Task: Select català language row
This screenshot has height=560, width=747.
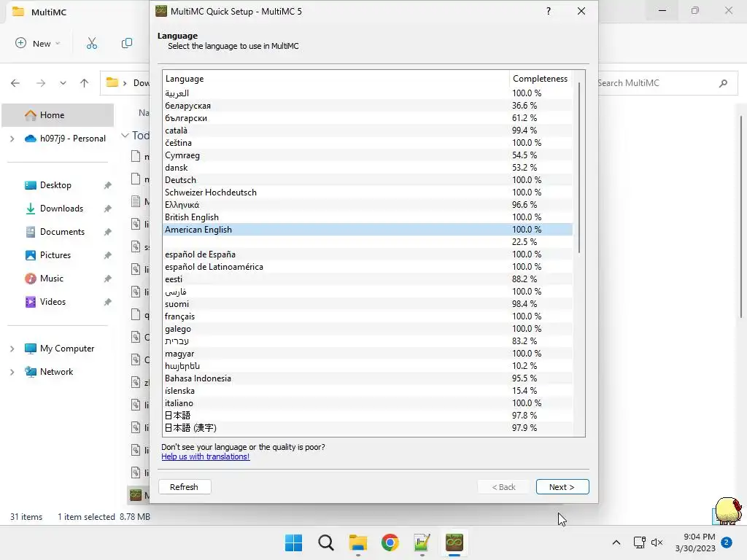Action: pyautogui.click(x=368, y=131)
